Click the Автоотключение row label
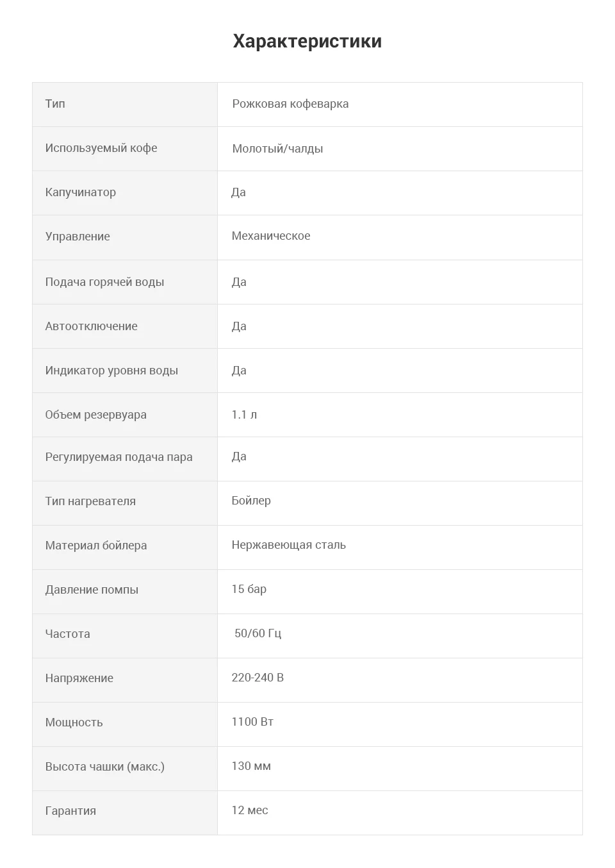615x868 pixels. tap(91, 326)
